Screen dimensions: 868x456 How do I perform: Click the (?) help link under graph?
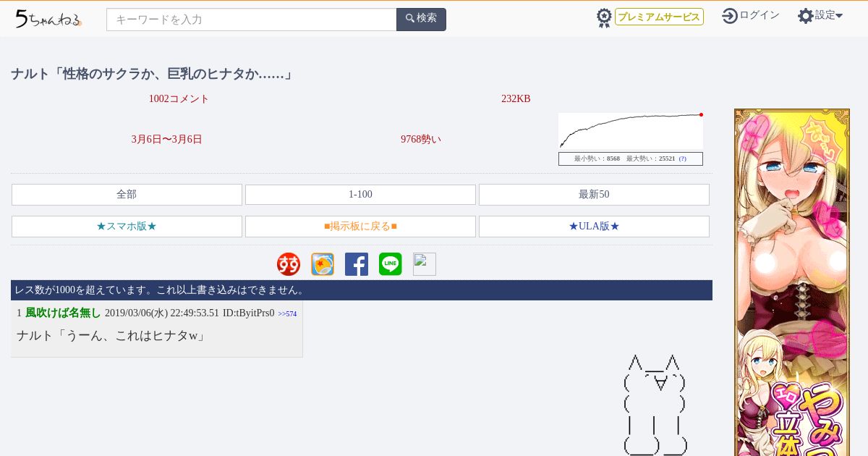(x=682, y=159)
